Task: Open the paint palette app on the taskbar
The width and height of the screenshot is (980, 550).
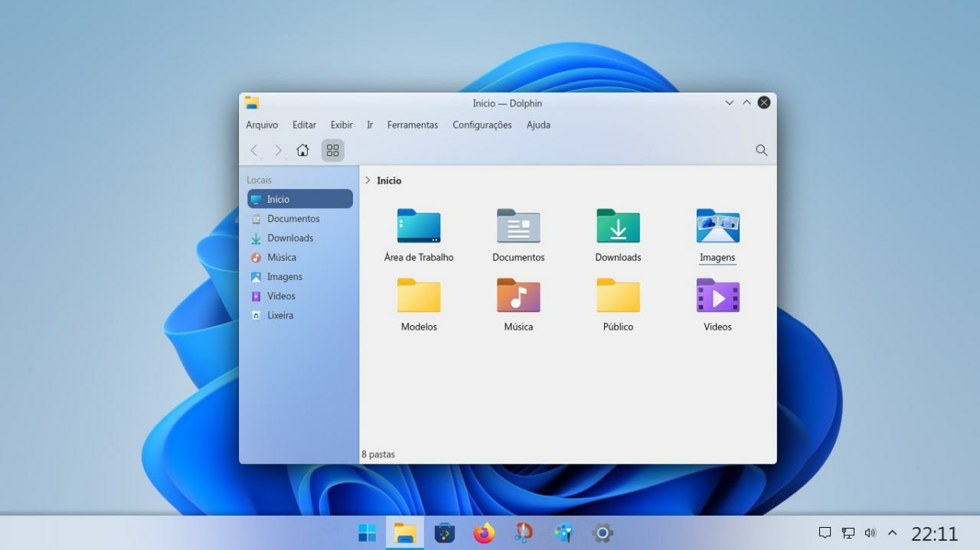Action: tap(563, 532)
